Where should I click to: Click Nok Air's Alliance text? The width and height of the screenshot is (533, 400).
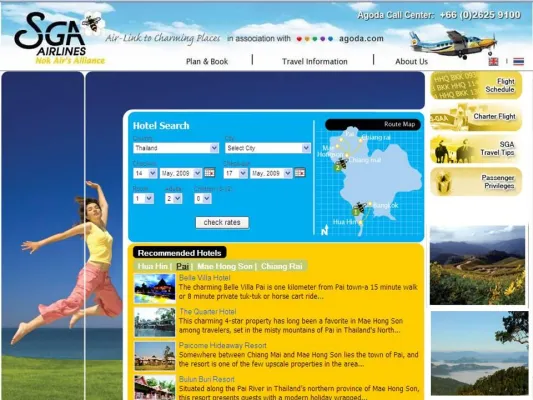70,61
